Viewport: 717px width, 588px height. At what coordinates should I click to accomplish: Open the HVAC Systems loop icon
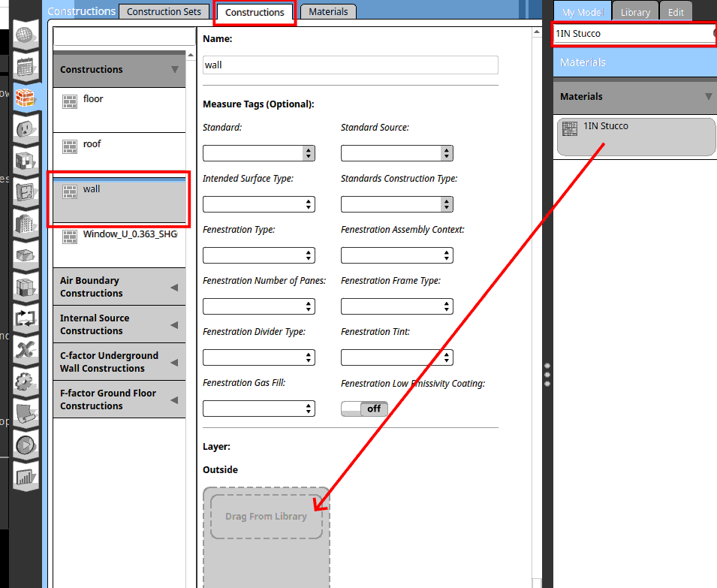26,318
